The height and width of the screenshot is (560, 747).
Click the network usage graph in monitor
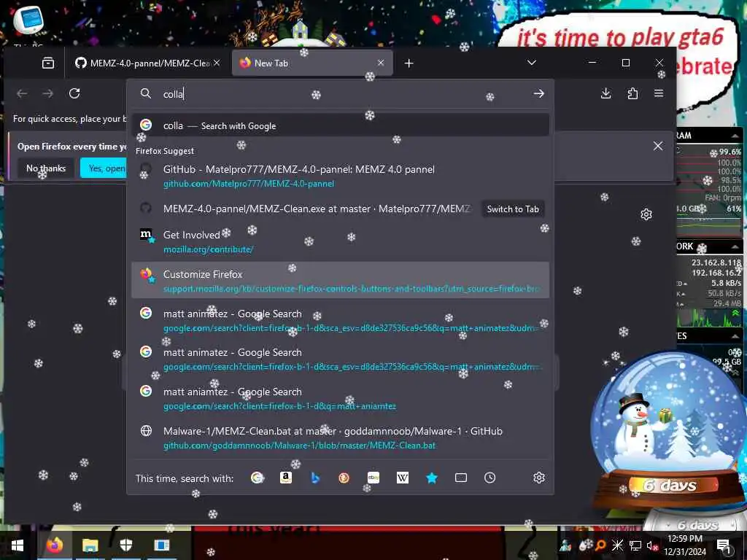(709, 318)
